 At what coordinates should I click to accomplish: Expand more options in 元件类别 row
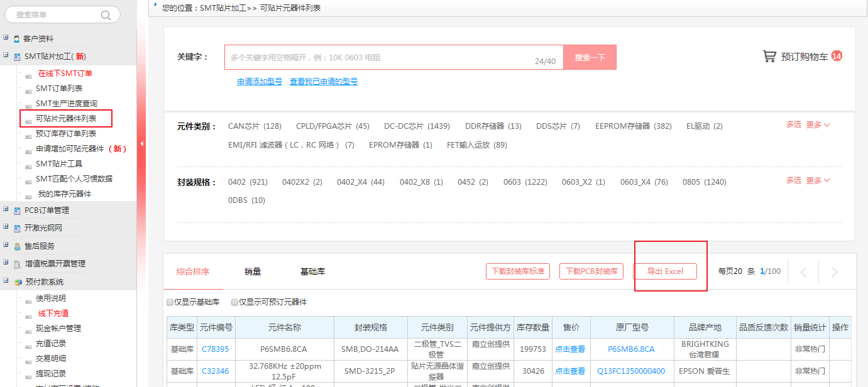818,125
